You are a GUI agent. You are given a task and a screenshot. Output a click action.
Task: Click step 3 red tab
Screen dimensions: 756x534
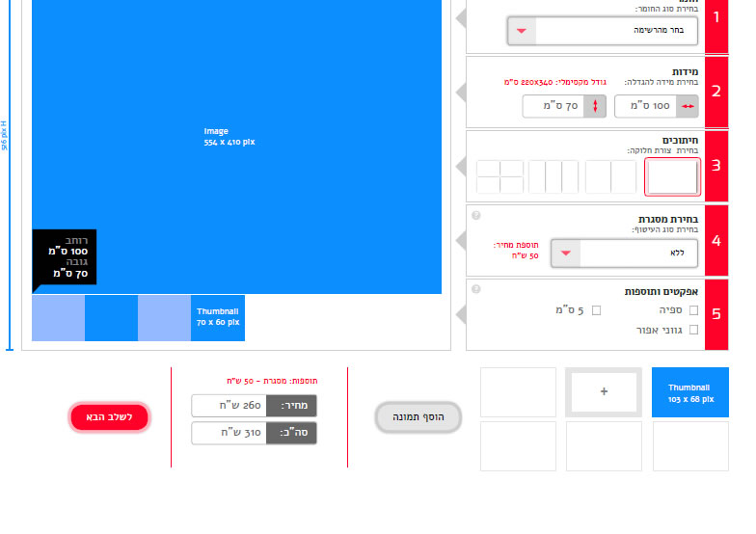coord(716,166)
